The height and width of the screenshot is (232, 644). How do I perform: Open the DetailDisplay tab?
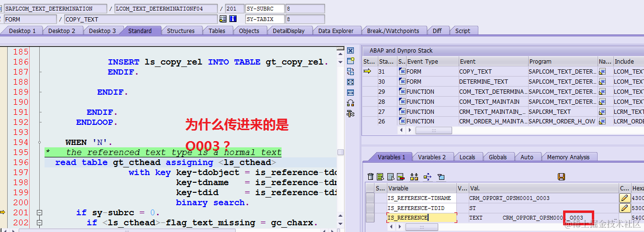tap(289, 31)
